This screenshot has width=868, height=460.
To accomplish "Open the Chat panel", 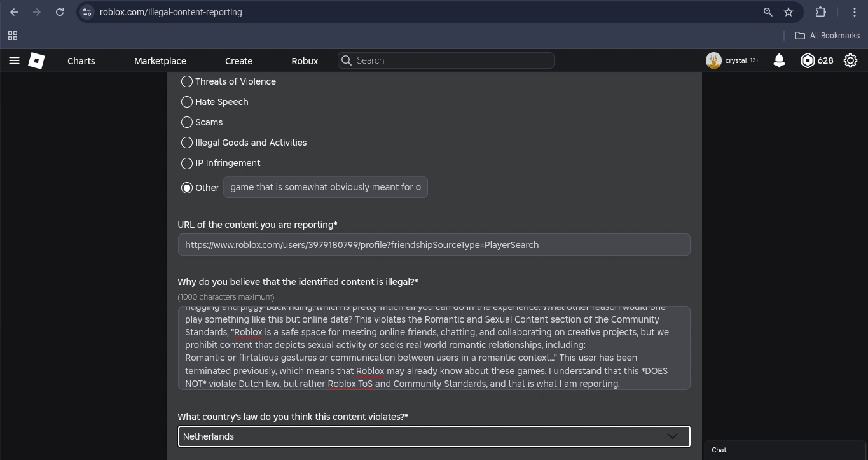I will click(x=719, y=450).
